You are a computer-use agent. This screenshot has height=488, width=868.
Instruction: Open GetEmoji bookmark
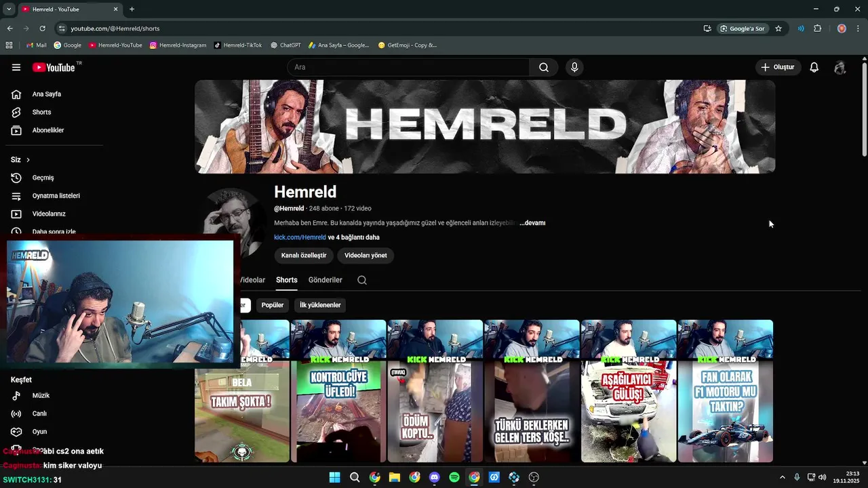tap(408, 45)
